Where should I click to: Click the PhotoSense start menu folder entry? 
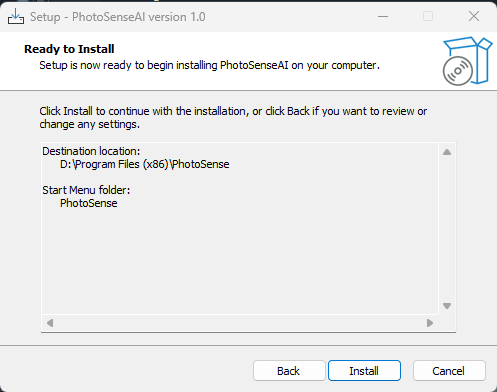[x=89, y=203]
